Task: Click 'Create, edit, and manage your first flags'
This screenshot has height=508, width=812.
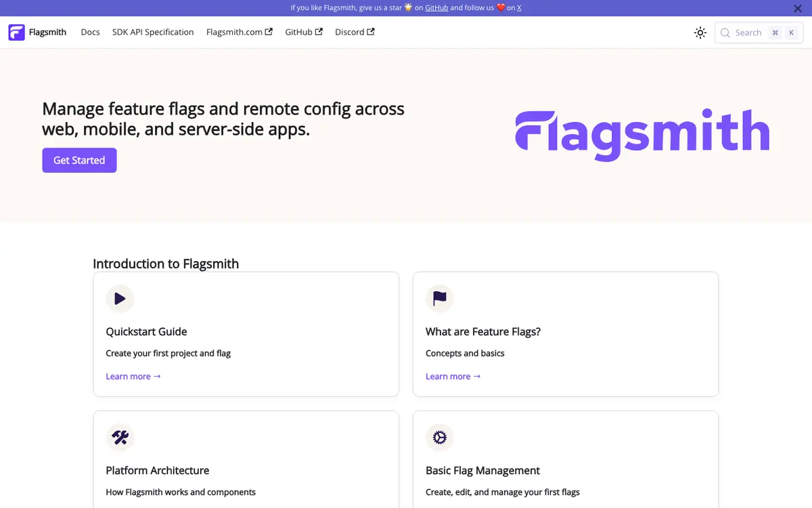Action: click(x=503, y=492)
